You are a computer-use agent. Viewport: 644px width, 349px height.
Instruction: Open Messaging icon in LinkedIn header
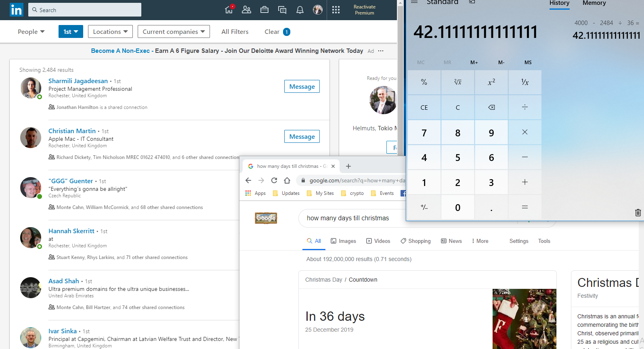click(282, 10)
